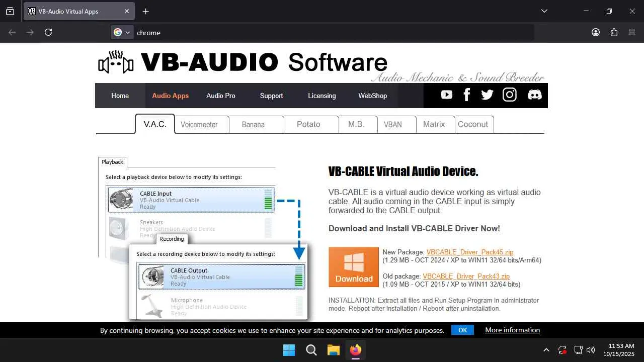Open the Firefox application menu
644x362 pixels.
(x=632, y=32)
